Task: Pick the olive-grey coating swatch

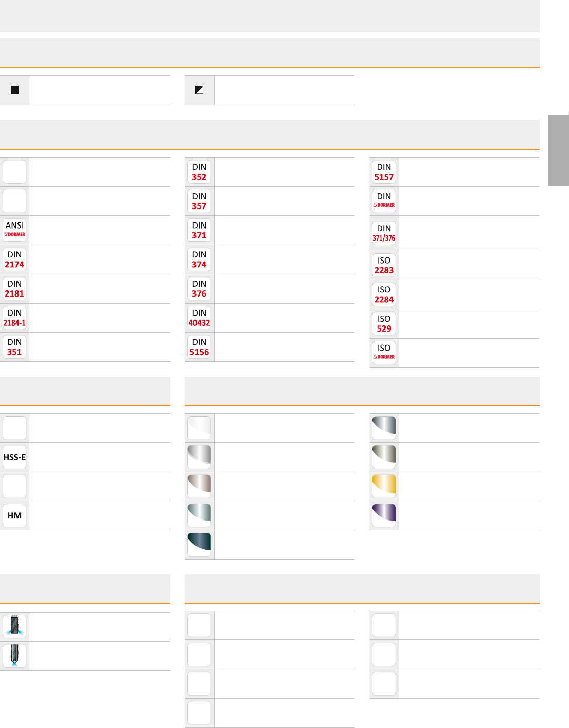Action: click(384, 457)
